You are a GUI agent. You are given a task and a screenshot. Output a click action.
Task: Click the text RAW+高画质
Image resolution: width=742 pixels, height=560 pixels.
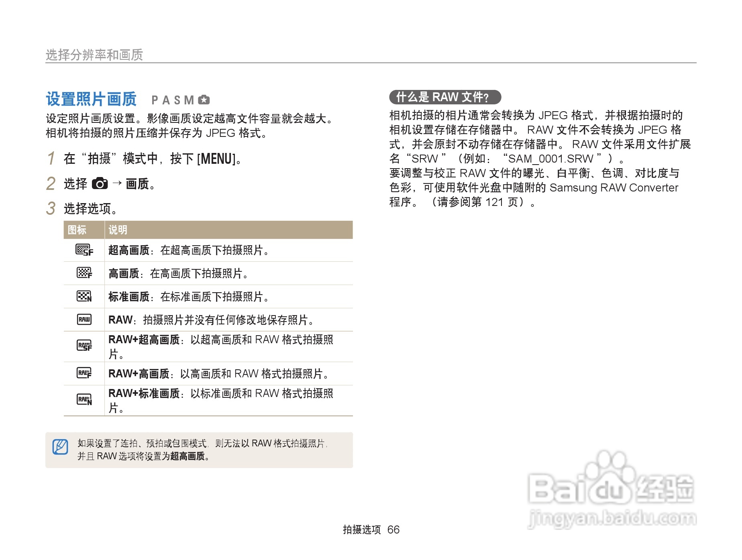(139, 374)
